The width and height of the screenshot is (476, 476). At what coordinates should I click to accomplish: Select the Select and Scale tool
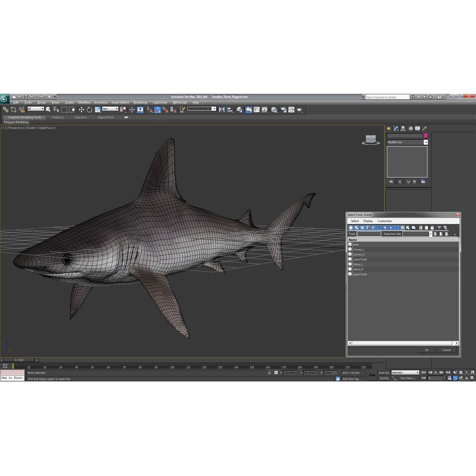[x=97, y=110]
